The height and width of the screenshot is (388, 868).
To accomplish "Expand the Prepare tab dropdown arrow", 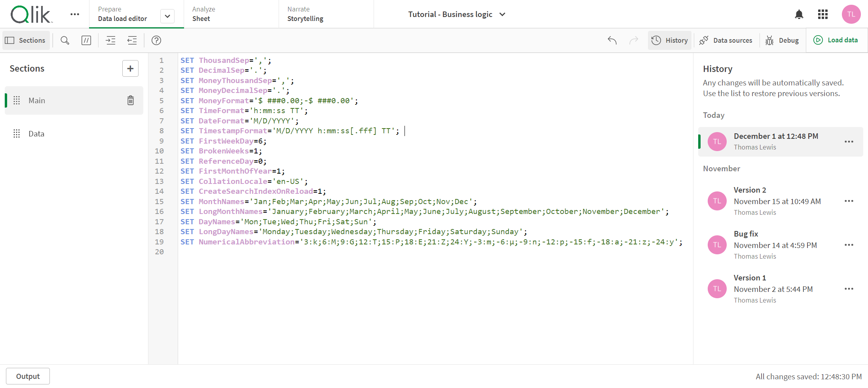I will click(x=167, y=16).
